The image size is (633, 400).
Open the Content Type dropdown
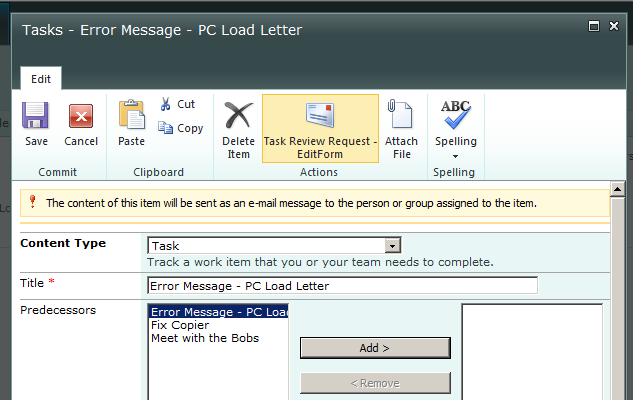tap(393, 245)
